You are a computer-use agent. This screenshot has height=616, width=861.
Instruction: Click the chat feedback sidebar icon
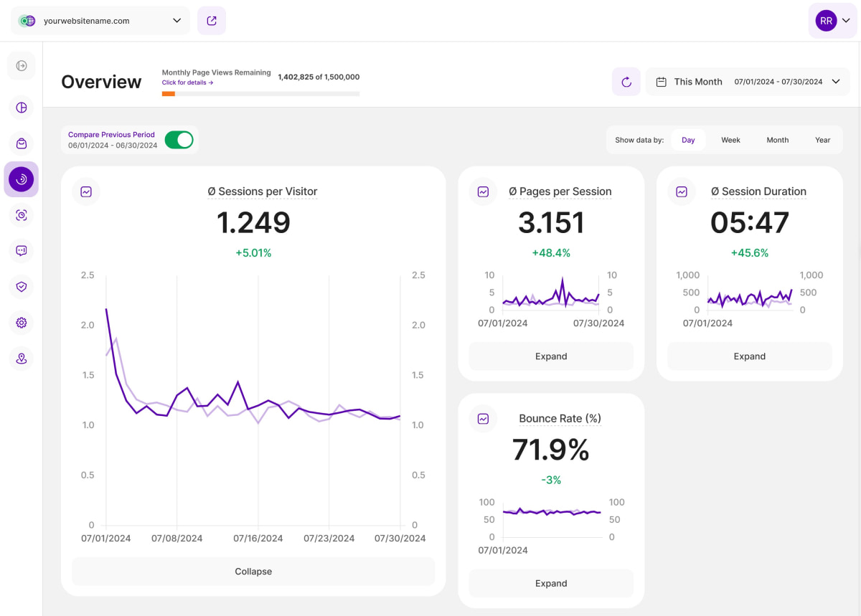[22, 251]
